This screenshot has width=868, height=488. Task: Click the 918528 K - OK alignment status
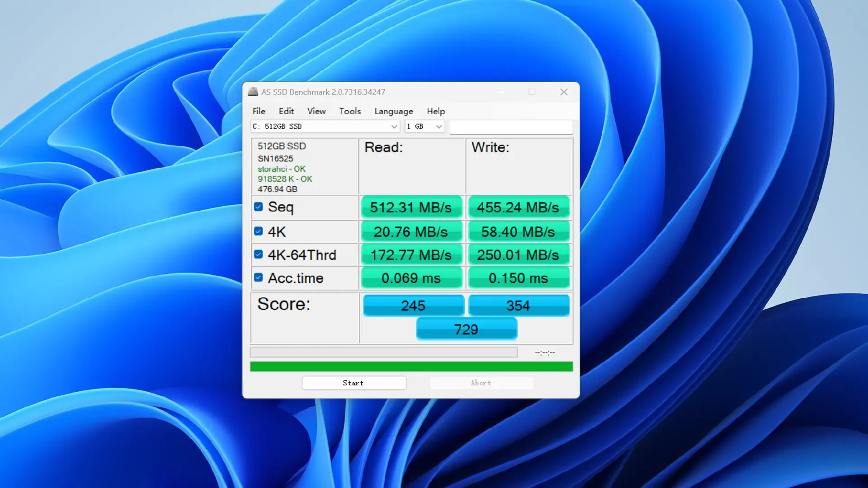285,179
